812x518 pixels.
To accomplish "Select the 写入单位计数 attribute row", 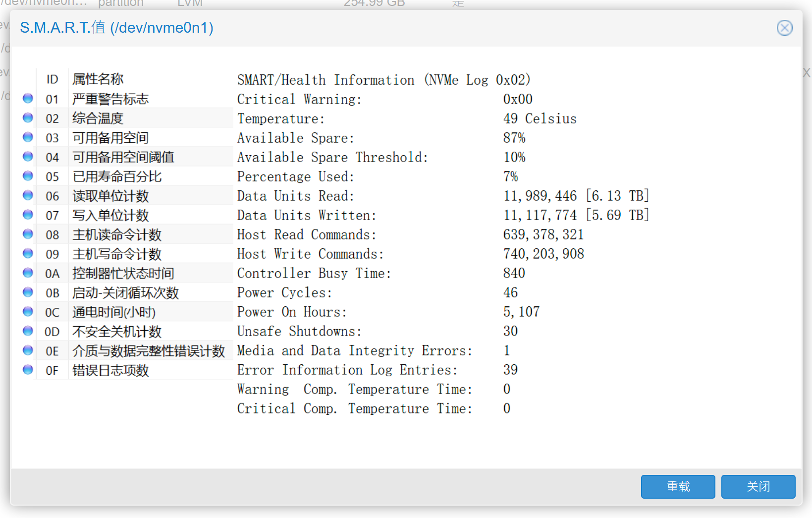I will coord(110,215).
